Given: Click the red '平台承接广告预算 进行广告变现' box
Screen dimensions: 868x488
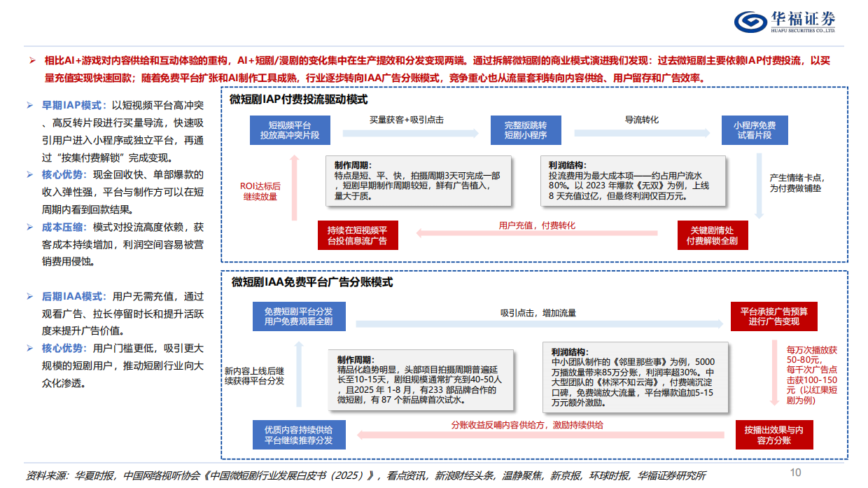Looking at the screenshot, I should click(x=773, y=316).
